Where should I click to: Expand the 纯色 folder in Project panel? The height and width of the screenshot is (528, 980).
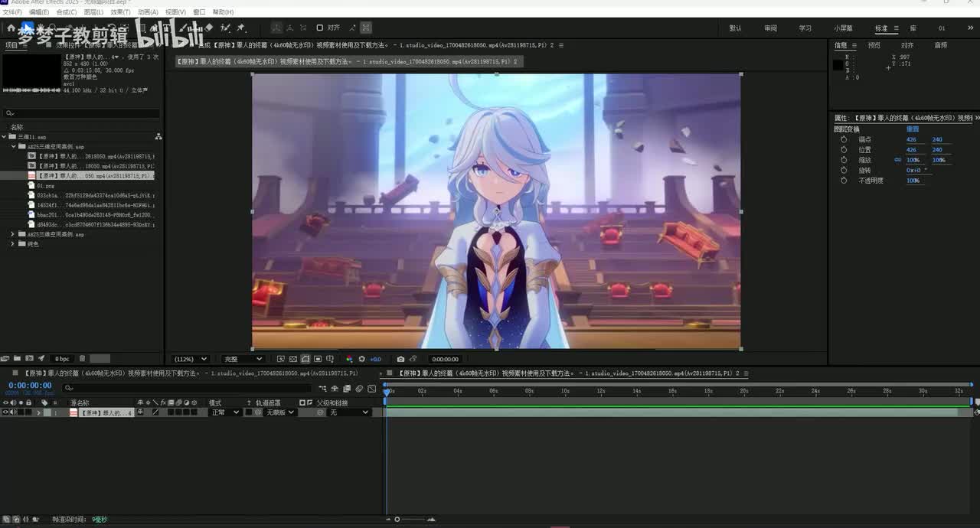pyautogui.click(x=13, y=244)
